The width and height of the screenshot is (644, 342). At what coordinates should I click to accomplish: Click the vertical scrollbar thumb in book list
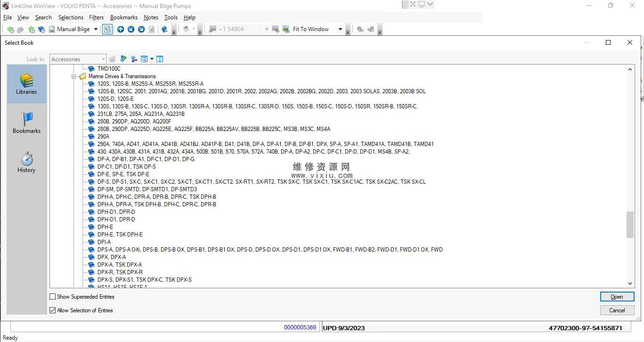[630, 225]
